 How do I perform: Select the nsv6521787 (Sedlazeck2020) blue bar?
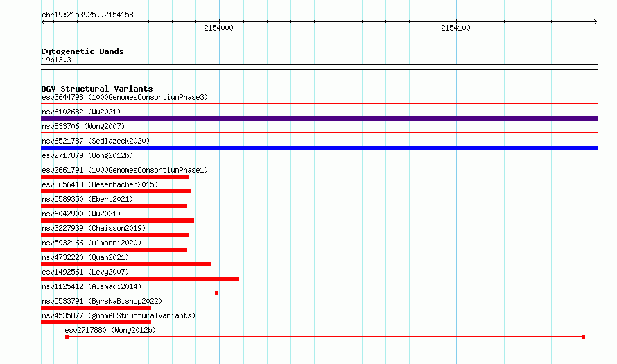[319, 148]
